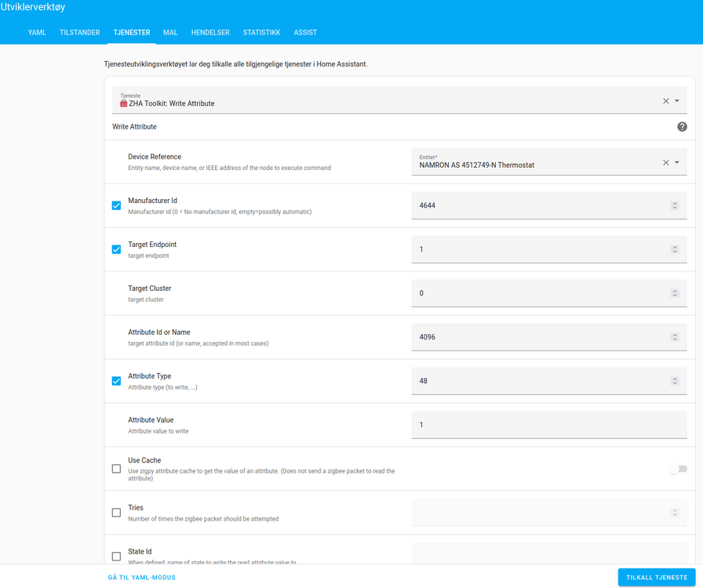Open the Tilstander tab
Image resolution: width=703 pixels, height=588 pixels.
click(80, 33)
